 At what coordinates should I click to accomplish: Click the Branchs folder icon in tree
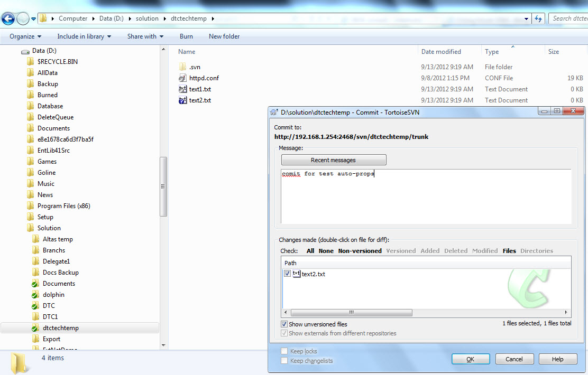point(35,250)
